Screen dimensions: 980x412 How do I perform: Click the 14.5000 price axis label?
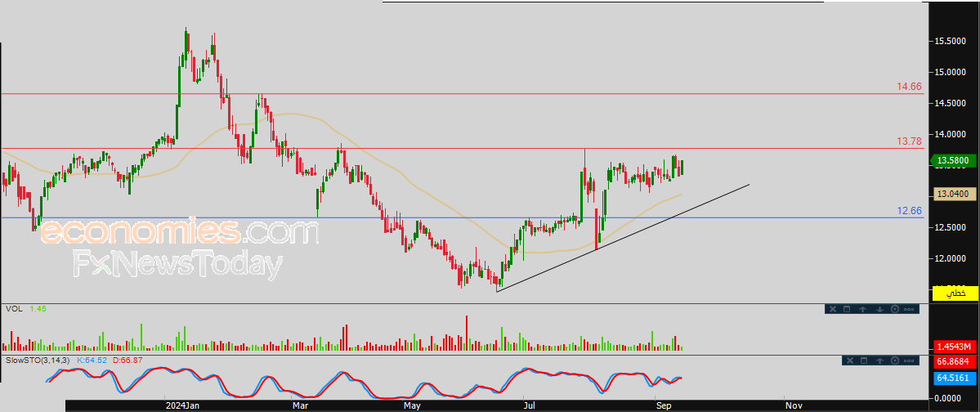coord(951,103)
